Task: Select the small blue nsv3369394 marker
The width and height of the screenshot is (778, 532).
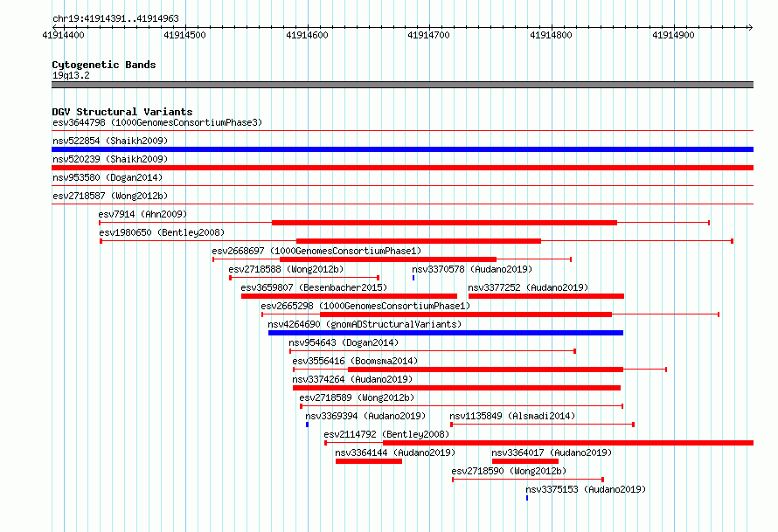Action: 307,425
